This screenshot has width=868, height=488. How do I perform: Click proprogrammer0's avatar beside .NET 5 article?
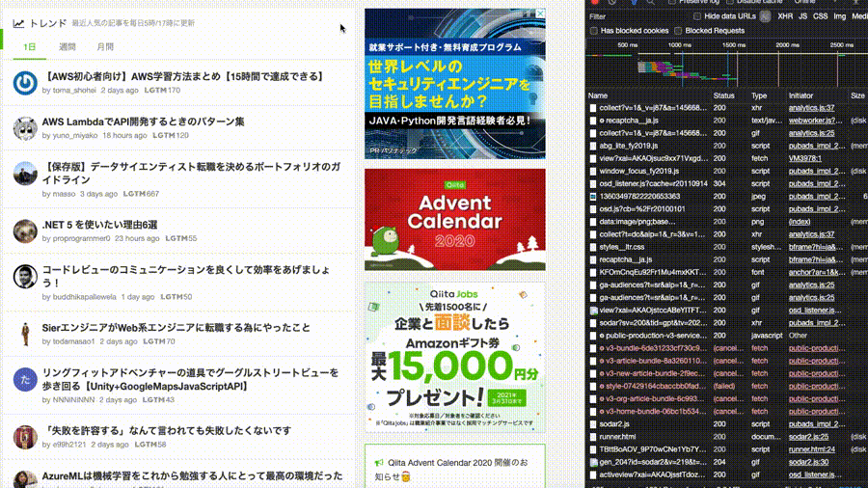[25, 231]
